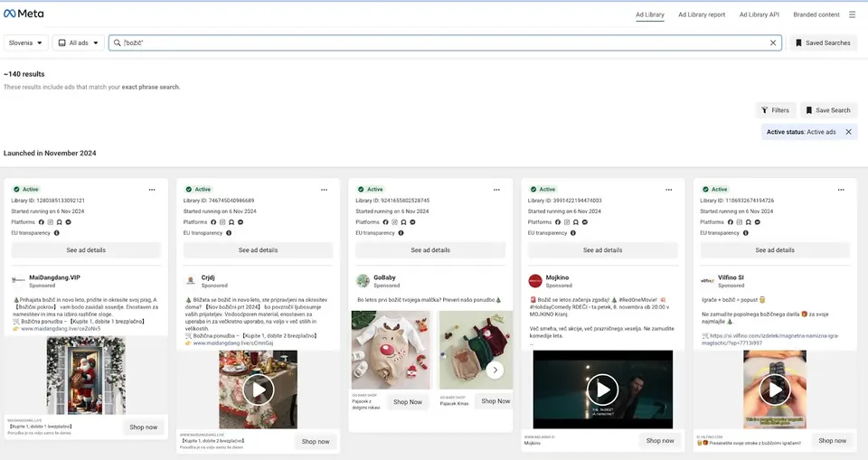The width and height of the screenshot is (868, 460).
Task: Click Shop now on MaiDangdang.VIP ad
Action: pyautogui.click(x=144, y=427)
